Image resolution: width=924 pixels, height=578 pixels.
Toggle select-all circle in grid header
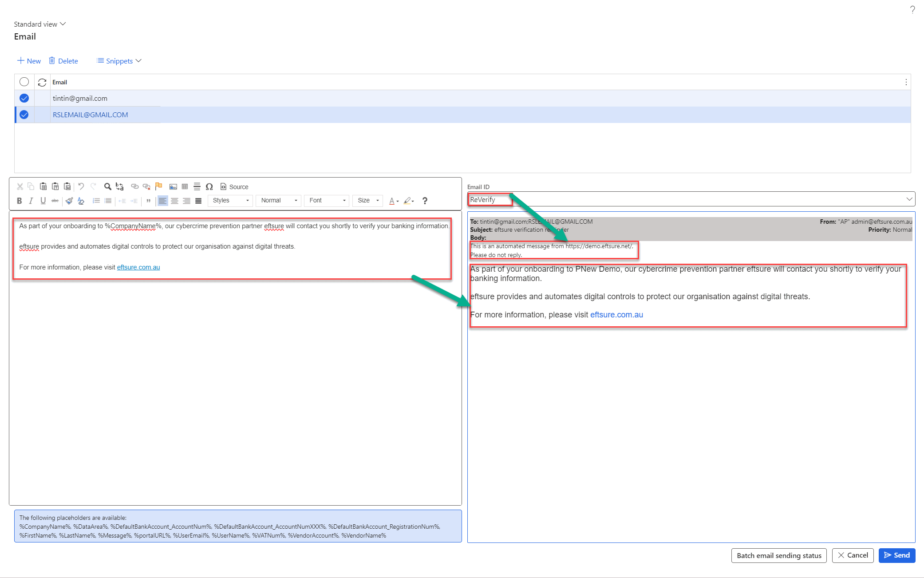pos(24,82)
